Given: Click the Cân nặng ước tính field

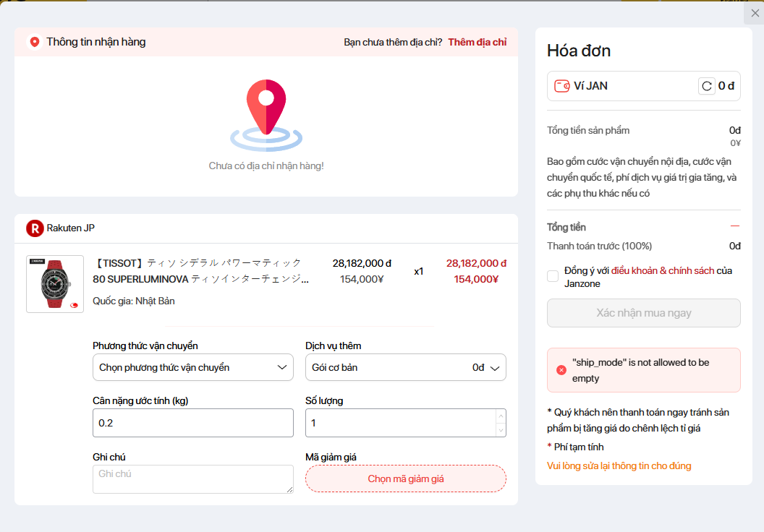Looking at the screenshot, I should [x=193, y=423].
